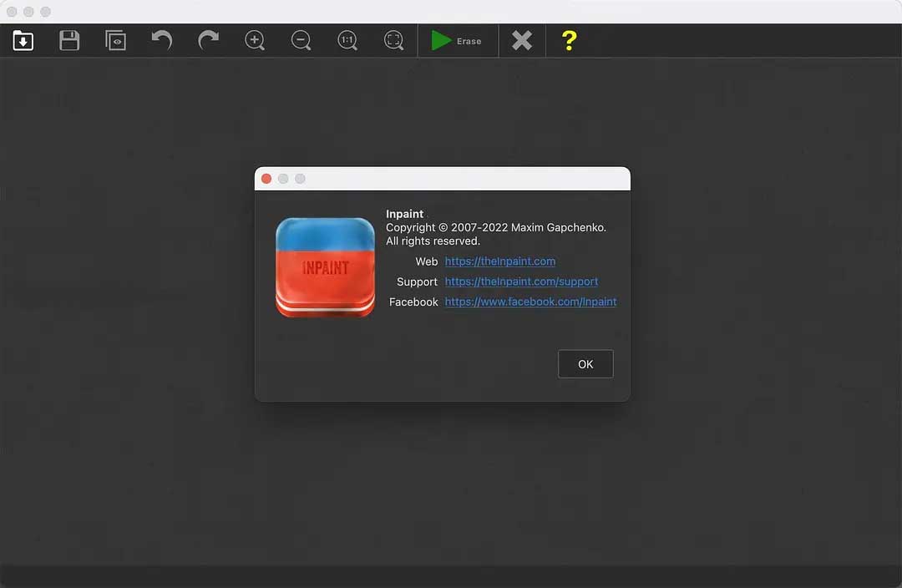Open an image file with the import icon
902x588 pixels.
click(x=23, y=40)
